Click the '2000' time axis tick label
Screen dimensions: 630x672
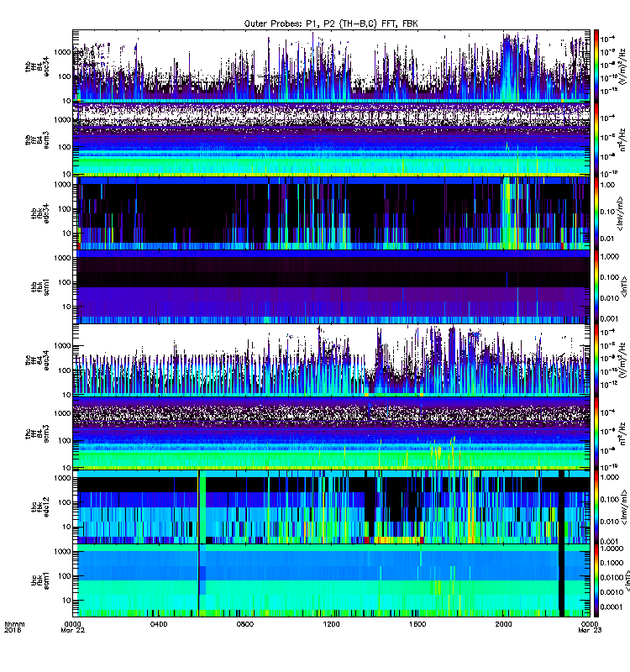coord(503,624)
